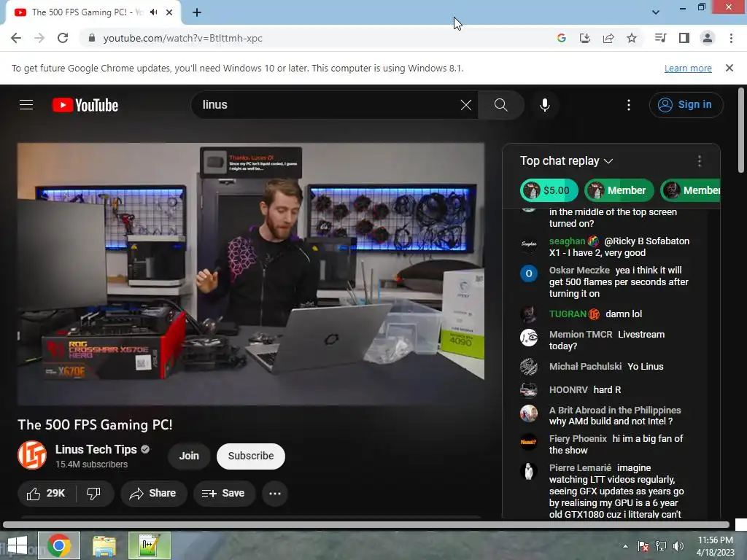Click chat author Fiery Phoenix

coord(578,438)
